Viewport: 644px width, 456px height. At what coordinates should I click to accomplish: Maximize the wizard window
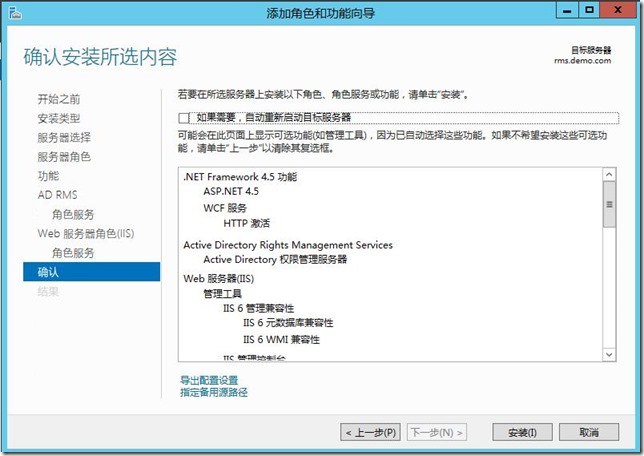589,10
